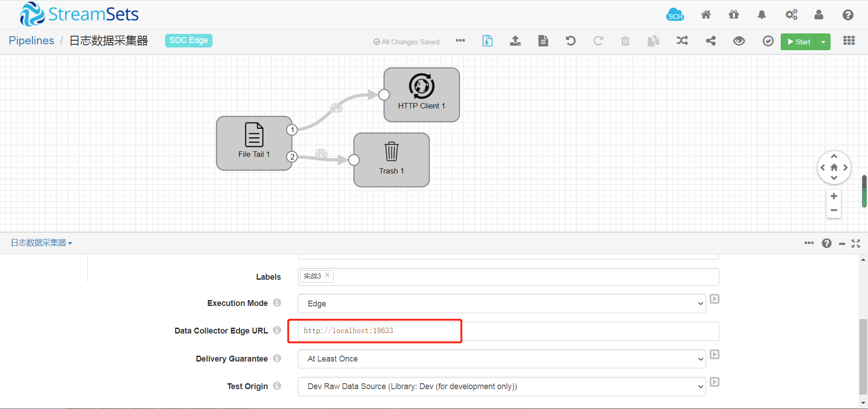
Task: Open the document notes icon
Action: (x=543, y=41)
